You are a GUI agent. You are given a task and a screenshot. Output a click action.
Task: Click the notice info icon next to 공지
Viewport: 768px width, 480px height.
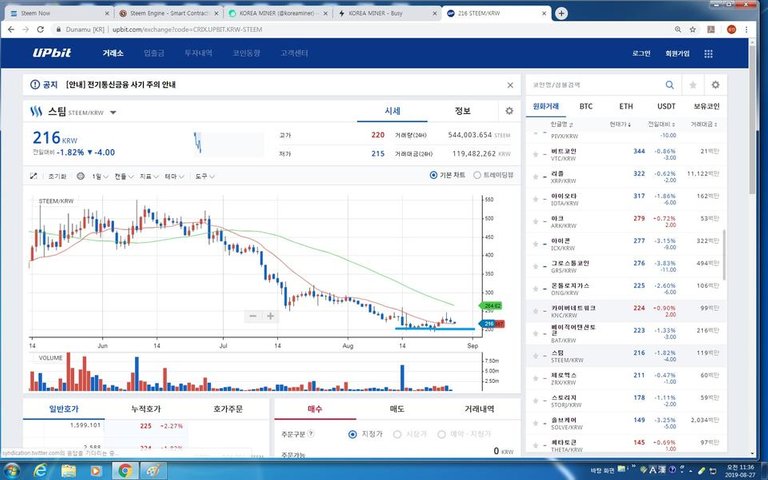click(35, 85)
